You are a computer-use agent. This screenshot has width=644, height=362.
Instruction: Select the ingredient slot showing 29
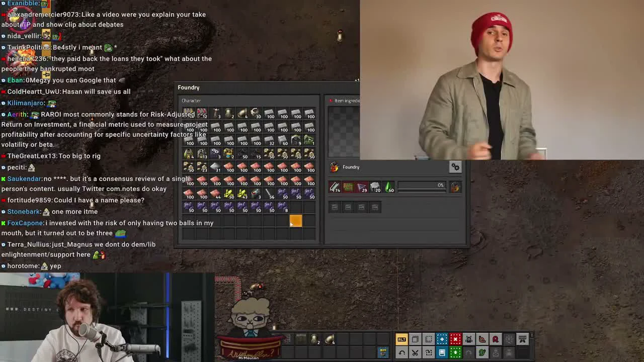pos(362,188)
